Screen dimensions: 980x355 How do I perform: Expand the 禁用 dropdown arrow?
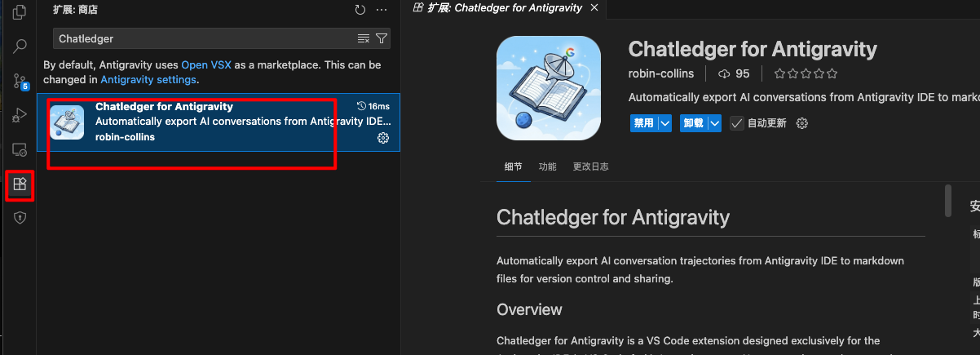tap(664, 123)
